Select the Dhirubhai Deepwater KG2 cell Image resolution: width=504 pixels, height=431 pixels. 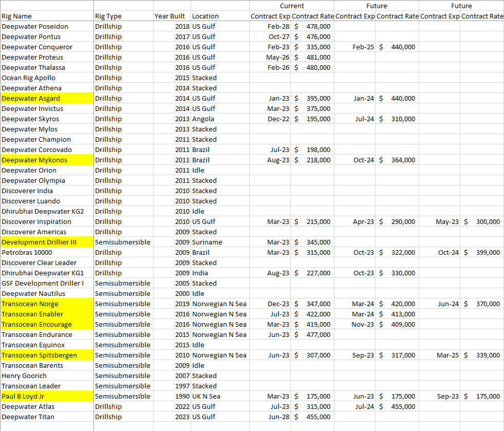pos(47,212)
